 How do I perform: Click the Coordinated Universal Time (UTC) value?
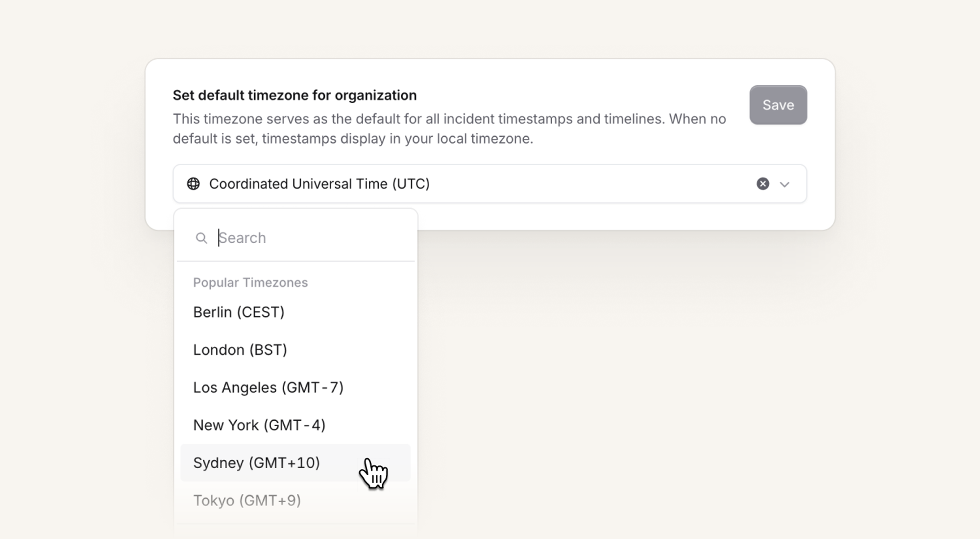pos(319,184)
